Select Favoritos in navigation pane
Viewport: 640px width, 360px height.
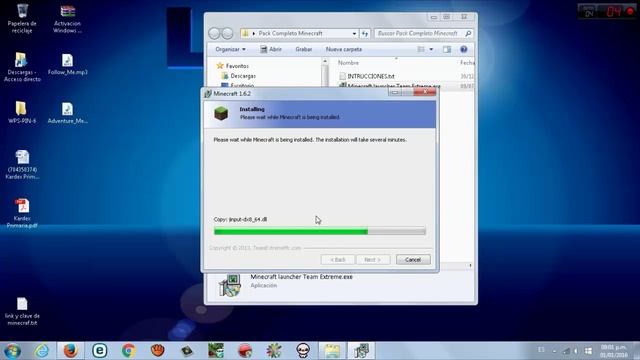click(x=237, y=66)
